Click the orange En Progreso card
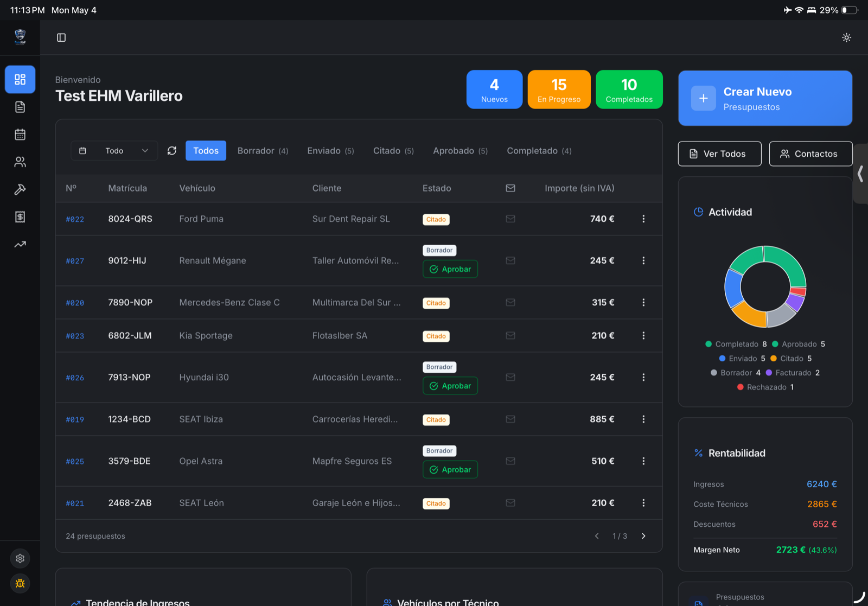The height and width of the screenshot is (606, 868). pyautogui.click(x=559, y=90)
